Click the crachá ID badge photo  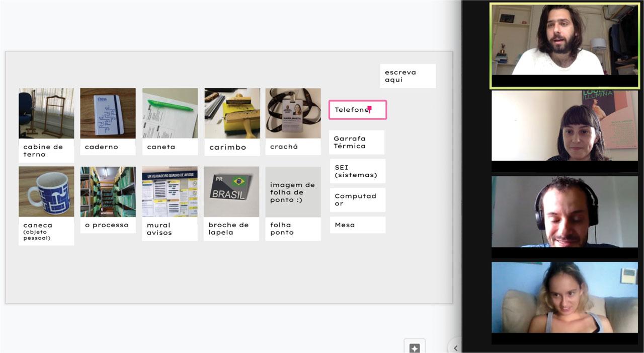(x=293, y=113)
